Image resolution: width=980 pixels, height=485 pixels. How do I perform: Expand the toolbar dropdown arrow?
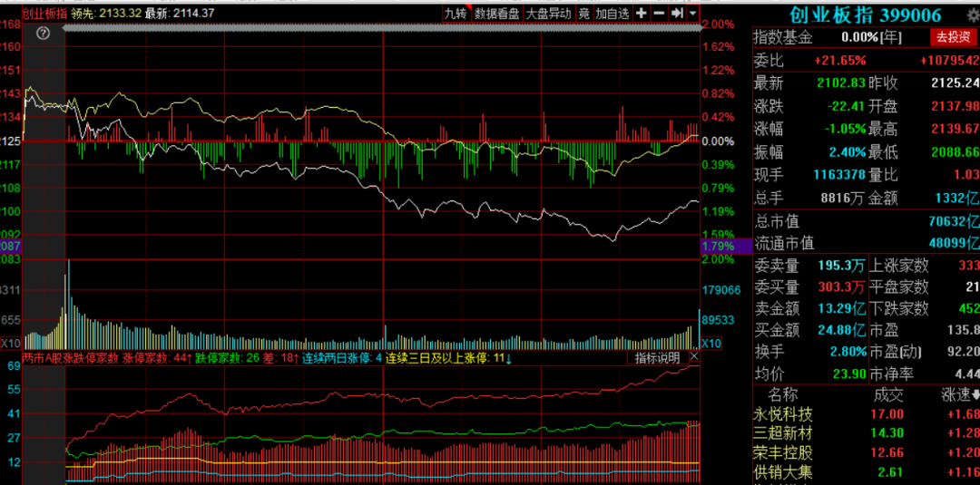point(693,13)
